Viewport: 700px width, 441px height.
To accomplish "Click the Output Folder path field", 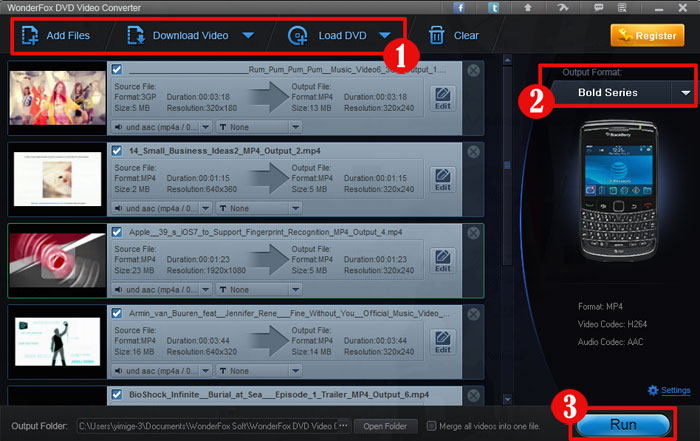I will click(x=207, y=426).
